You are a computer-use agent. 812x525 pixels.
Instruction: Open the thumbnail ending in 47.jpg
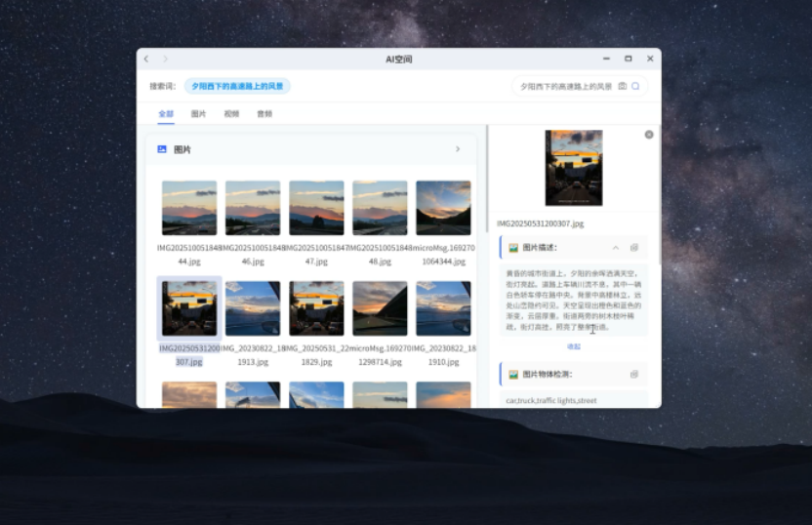pyautogui.click(x=316, y=208)
